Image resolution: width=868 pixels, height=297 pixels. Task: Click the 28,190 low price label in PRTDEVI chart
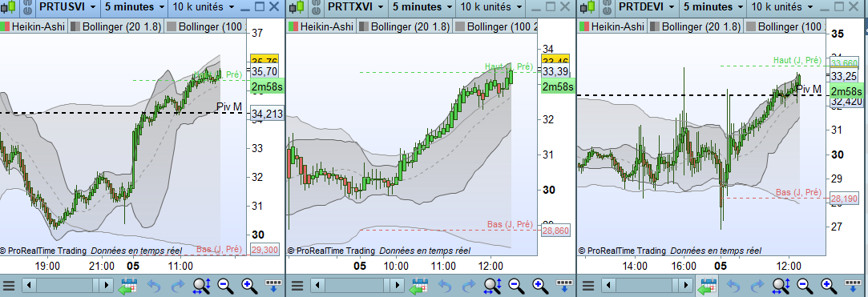tap(844, 199)
